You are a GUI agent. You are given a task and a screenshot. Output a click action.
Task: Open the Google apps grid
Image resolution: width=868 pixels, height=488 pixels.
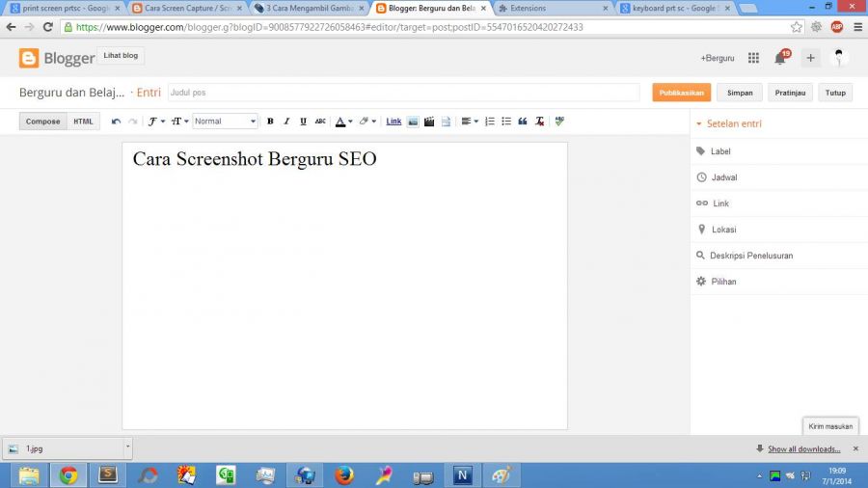(x=753, y=58)
